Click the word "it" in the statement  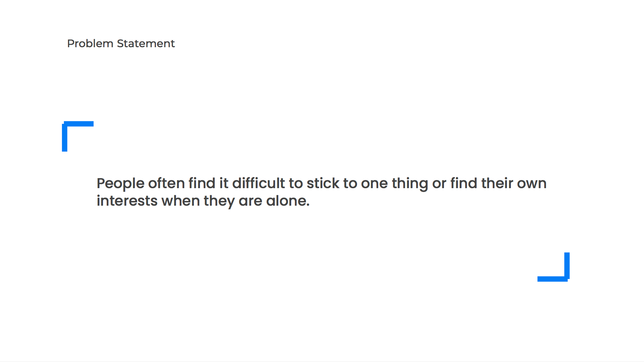[224, 183]
